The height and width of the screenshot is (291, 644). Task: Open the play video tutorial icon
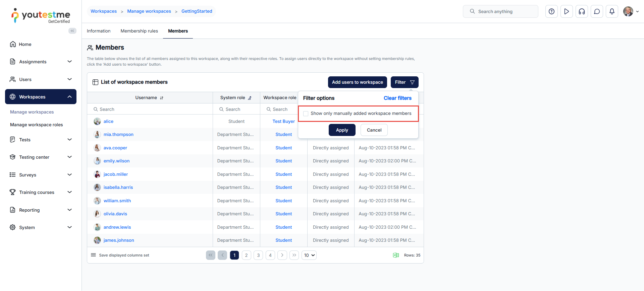click(x=567, y=11)
